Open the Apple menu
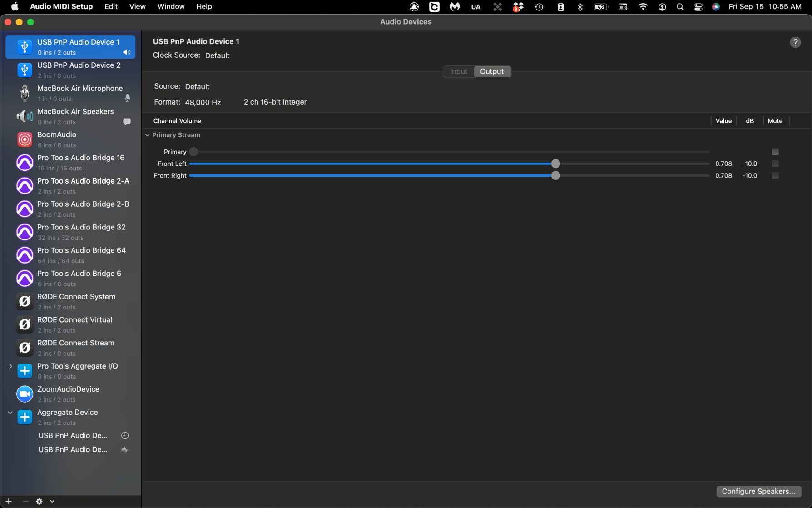The image size is (812, 508). [15, 6]
